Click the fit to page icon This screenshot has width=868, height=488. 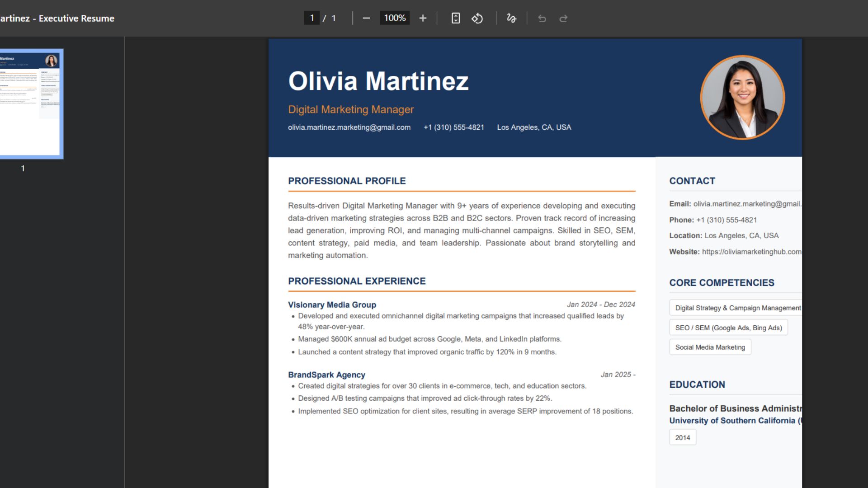pyautogui.click(x=456, y=18)
